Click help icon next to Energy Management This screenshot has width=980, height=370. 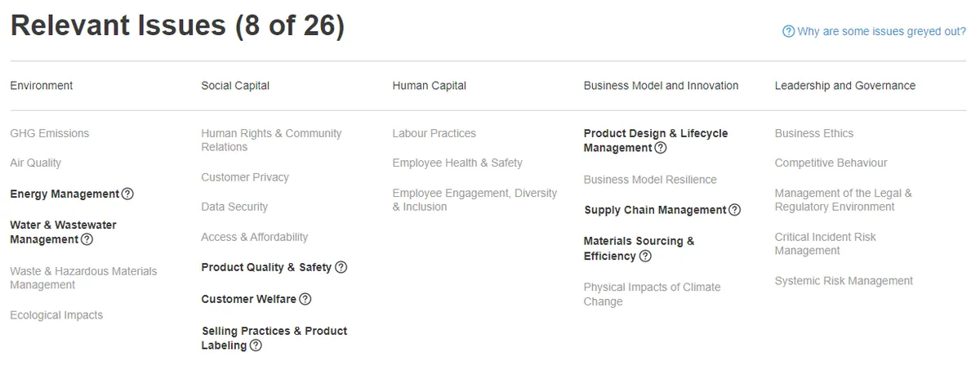point(127,194)
